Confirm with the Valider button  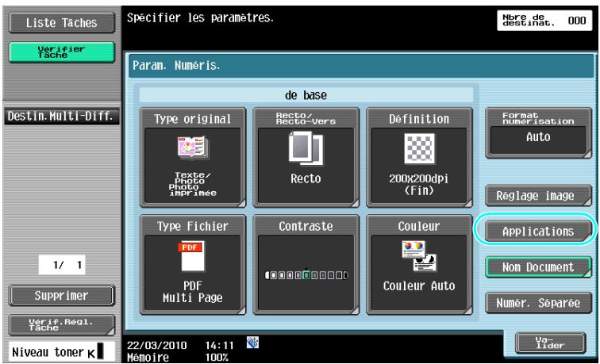click(x=550, y=343)
